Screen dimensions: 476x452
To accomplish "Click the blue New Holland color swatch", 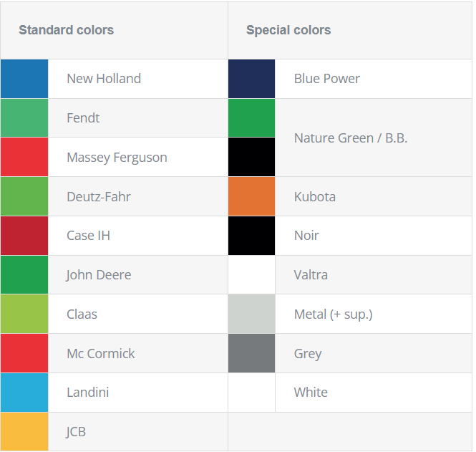I will pos(24,79).
